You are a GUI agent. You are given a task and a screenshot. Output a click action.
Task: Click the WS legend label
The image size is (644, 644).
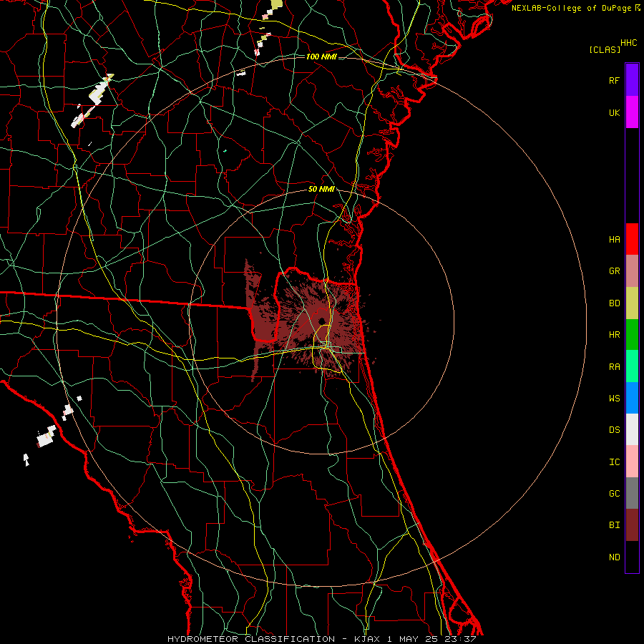click(614, 398)
